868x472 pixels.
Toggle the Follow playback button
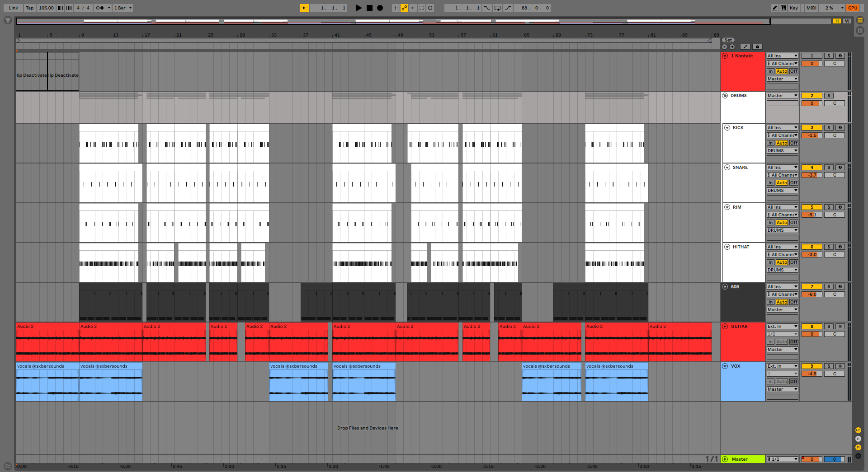click(304, 8)
